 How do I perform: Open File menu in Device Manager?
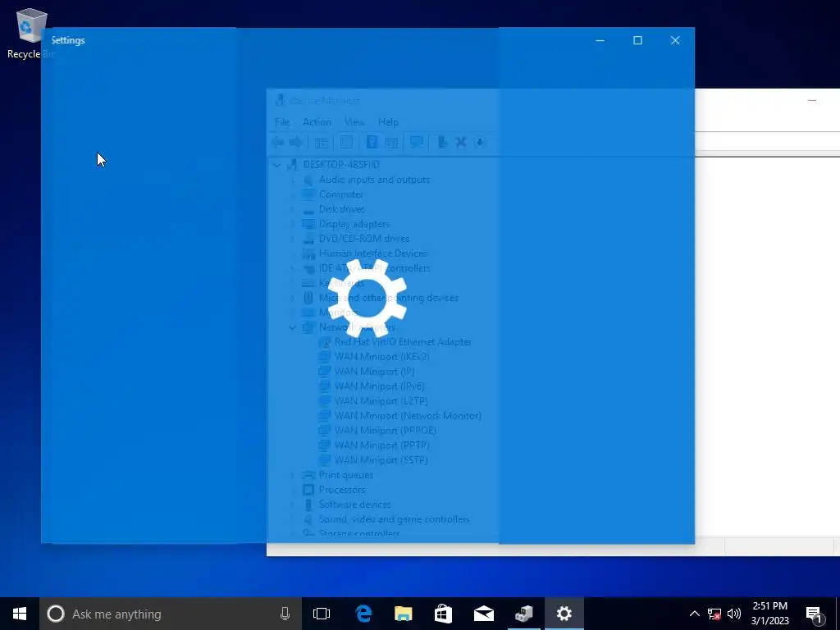(282, 122)
